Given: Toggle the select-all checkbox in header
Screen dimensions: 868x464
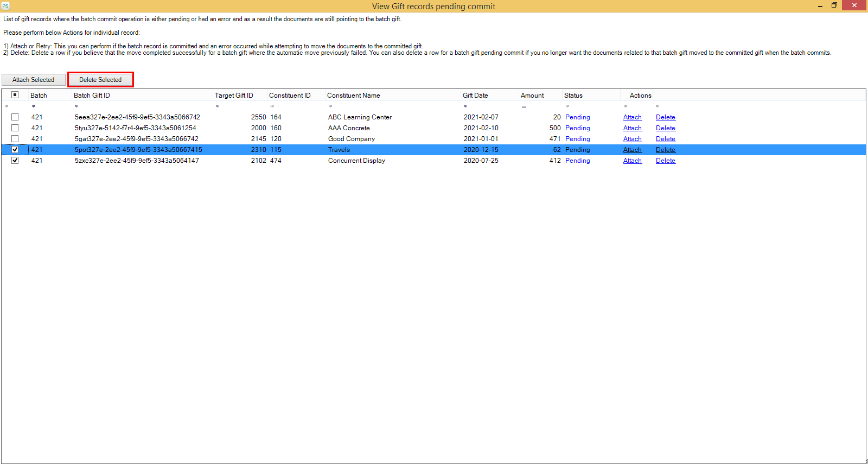Looking at the screenshot, I should pos(15,95).
